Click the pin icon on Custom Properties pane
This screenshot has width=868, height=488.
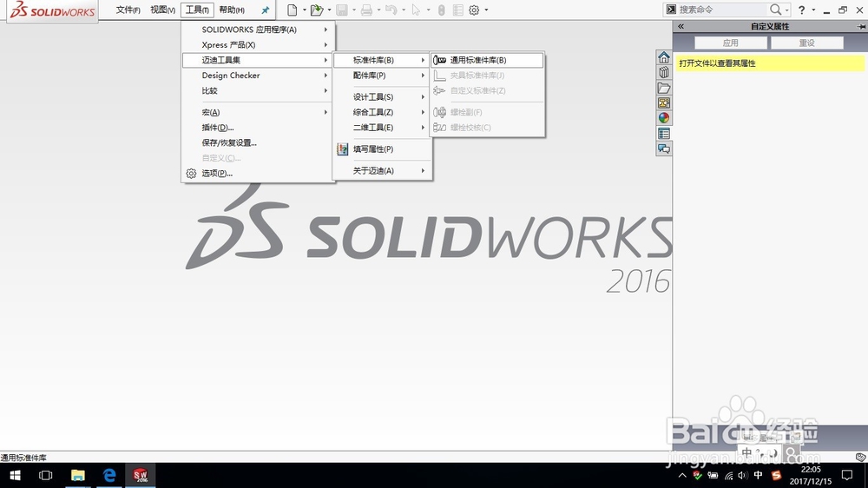click(x=861, y=26)
